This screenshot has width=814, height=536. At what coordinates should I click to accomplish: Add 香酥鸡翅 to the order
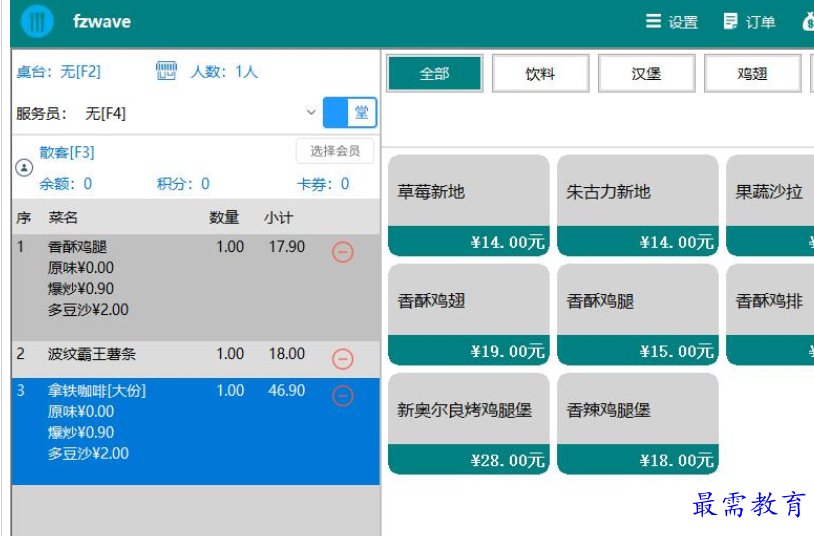click(x=469, y=314)
